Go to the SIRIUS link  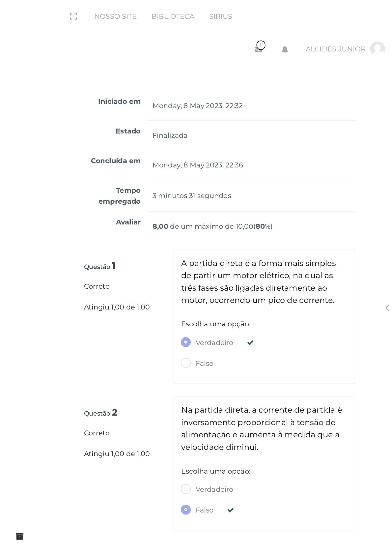click(221, 16)
